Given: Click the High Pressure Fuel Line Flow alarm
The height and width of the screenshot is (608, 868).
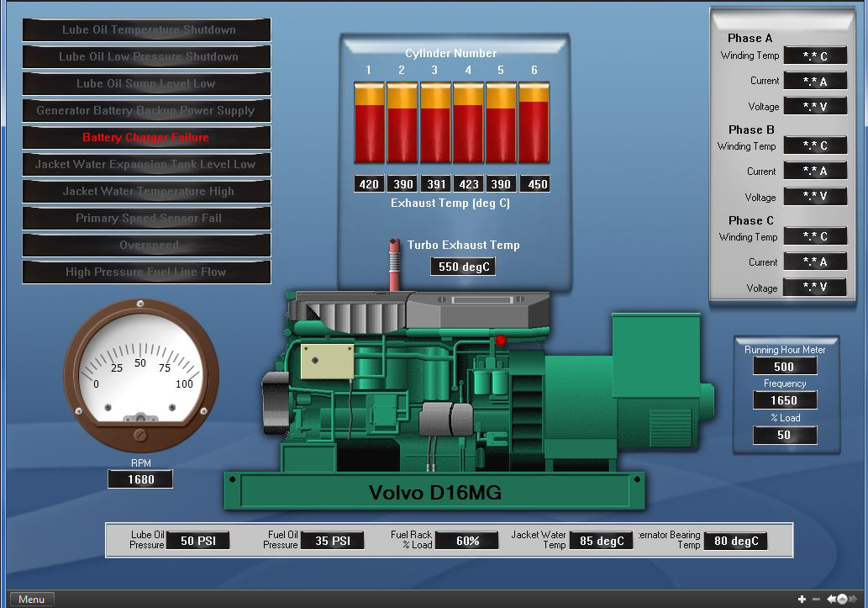Looking at the screenshot, I should pos(147,272).
